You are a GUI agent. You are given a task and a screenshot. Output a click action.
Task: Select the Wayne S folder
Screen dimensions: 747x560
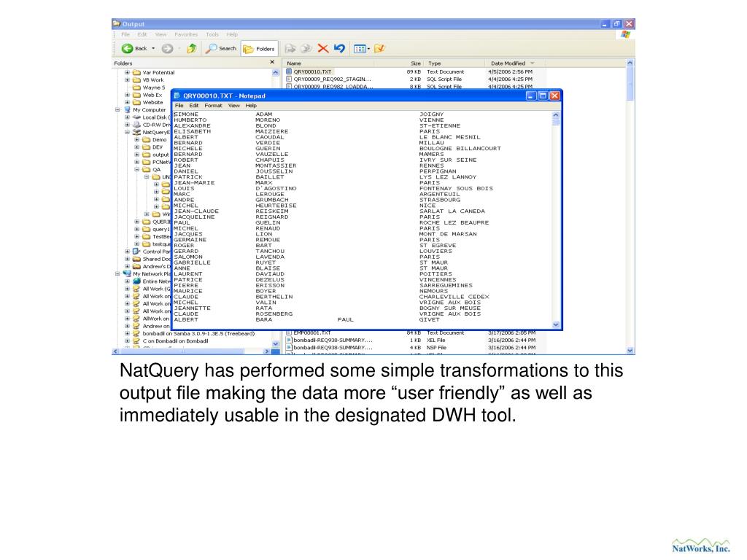coord(149,87)
